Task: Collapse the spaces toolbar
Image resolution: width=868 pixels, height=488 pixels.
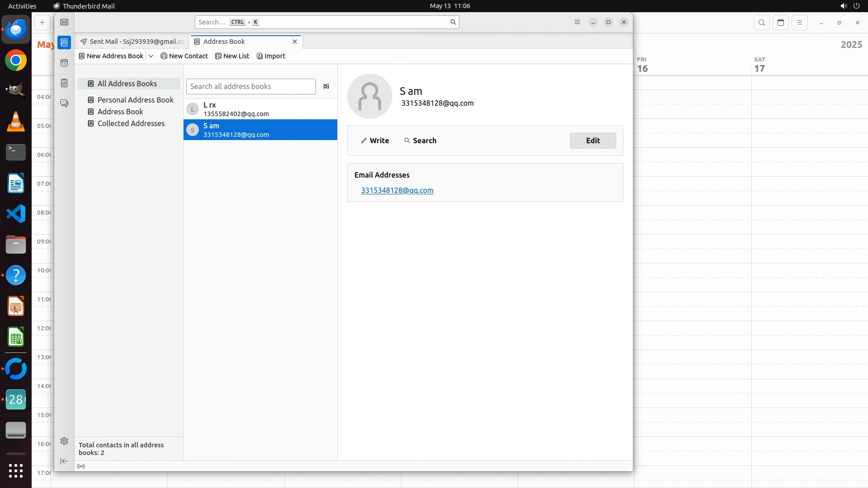Action: click(x=64, y=461)
